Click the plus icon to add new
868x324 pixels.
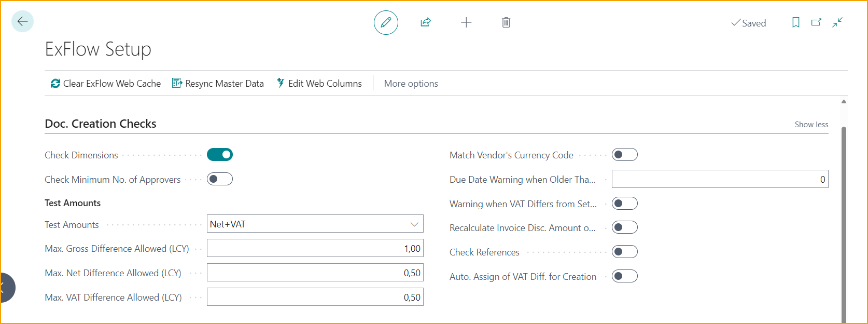466,22
